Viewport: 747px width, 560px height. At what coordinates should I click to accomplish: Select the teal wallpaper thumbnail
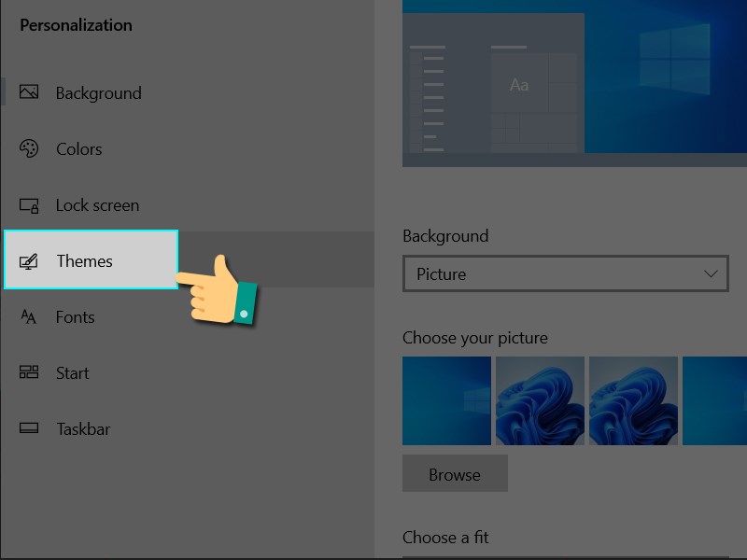coord(714,400)
